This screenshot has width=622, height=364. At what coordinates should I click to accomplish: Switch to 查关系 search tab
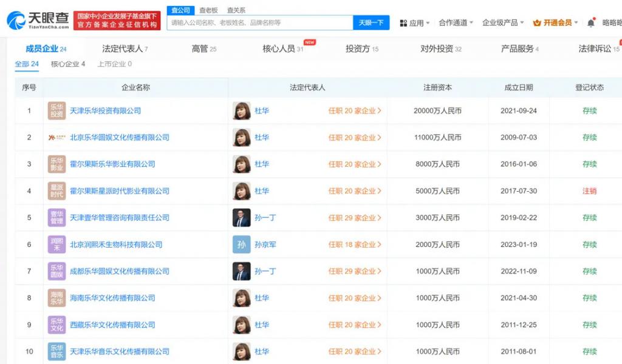click(x=236, y=10)
